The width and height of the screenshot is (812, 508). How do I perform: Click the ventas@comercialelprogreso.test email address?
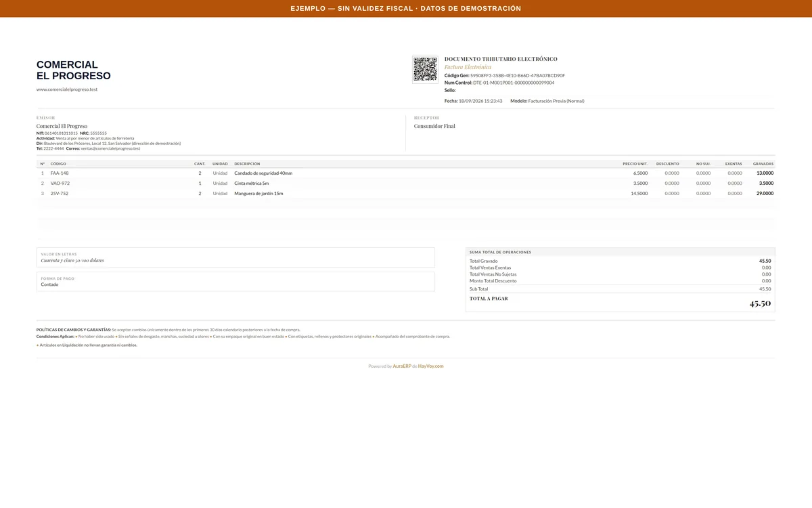(x=110, y=148)
